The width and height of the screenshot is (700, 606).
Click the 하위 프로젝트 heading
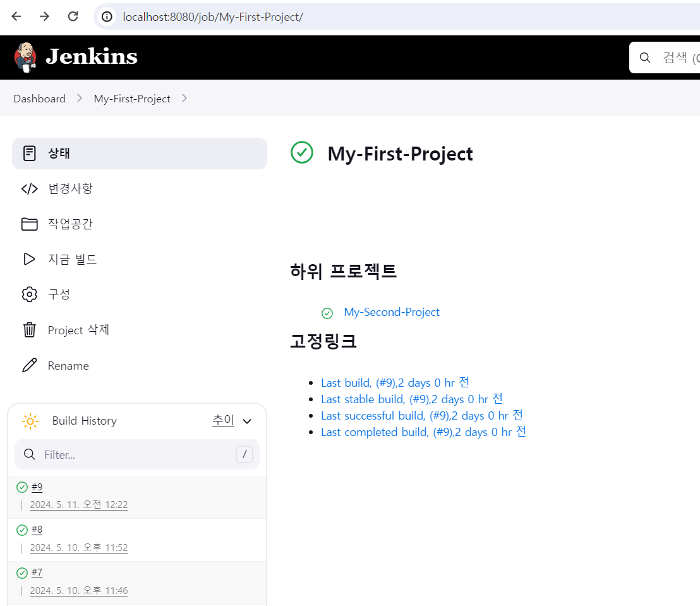click(343, 271)
